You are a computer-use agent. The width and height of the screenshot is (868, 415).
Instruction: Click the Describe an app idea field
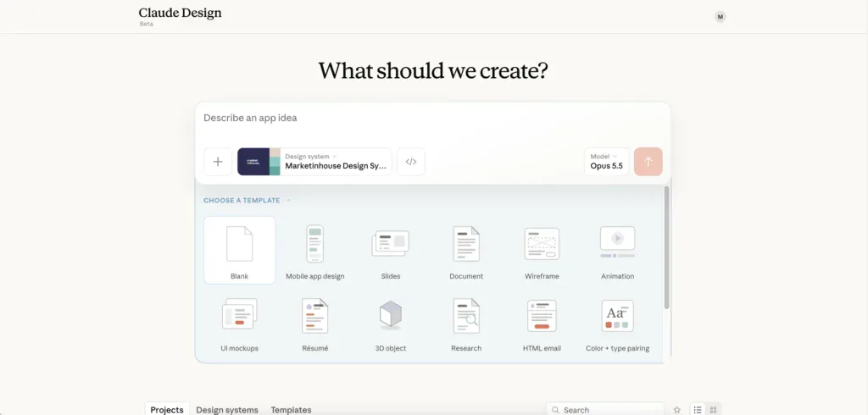coord(433,119)
